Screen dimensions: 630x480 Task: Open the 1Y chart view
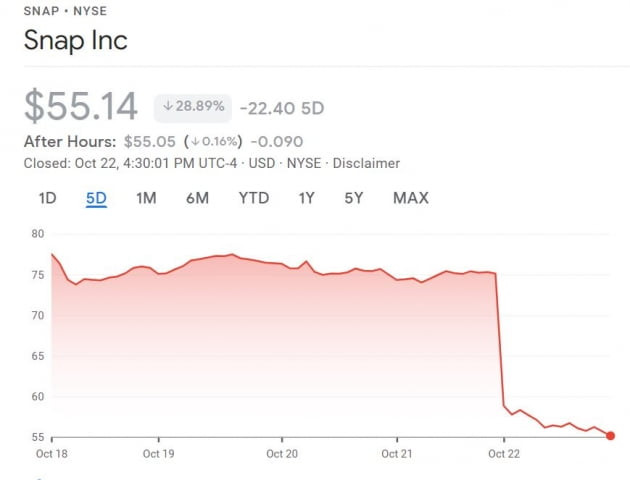[x=307, y=198]
